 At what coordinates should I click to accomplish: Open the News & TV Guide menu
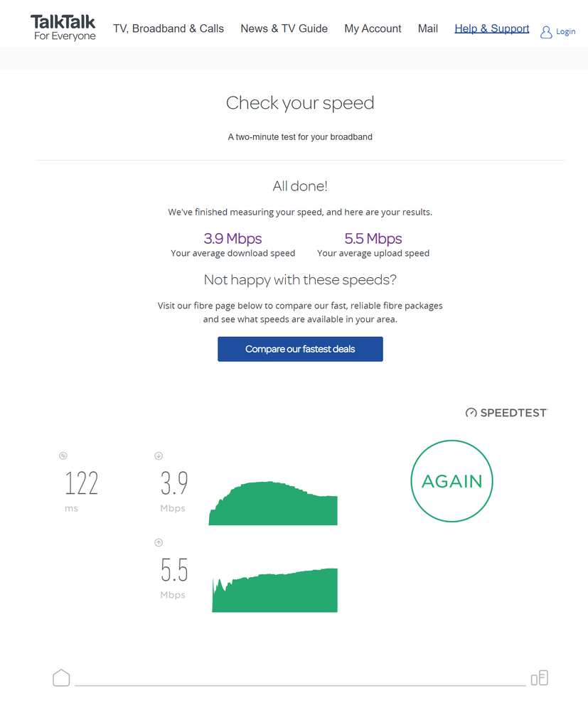pyautogui.click(x=284, y=29)
